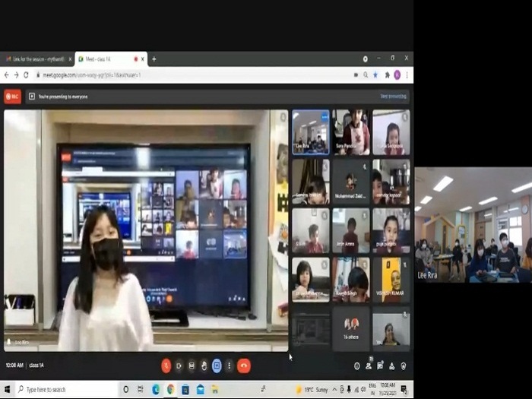This screenshot has height=399, width=532.
Task: Open options dots on Lee Rira tile
Action: pyautogui.click(x=325, y=117)
